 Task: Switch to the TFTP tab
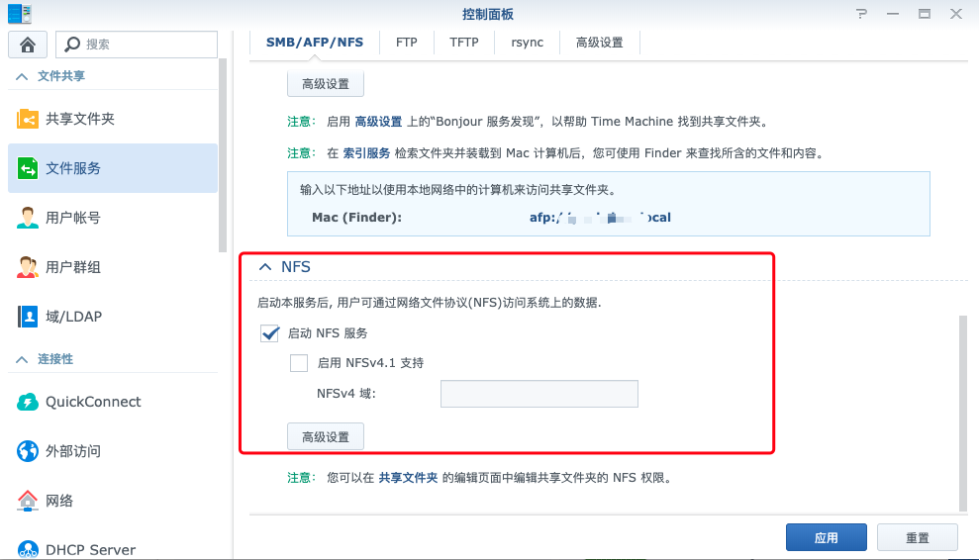[x=464, y=43]
